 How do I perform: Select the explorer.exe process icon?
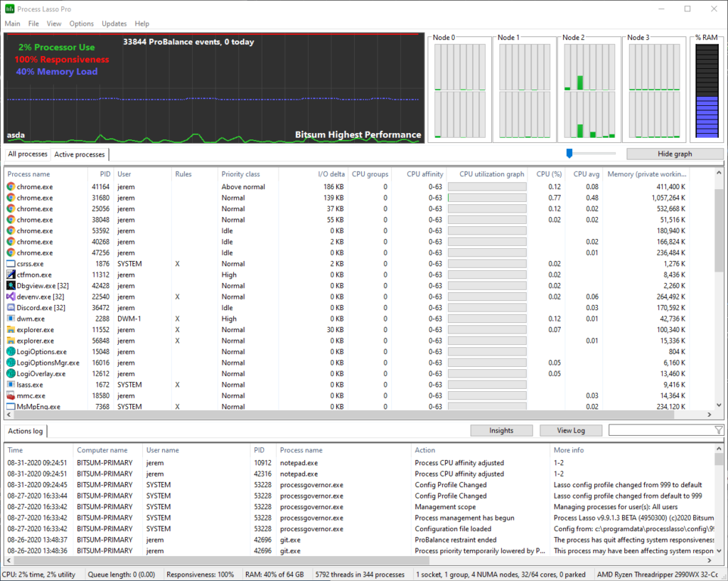pyautogui.click(x=9, y=329)
